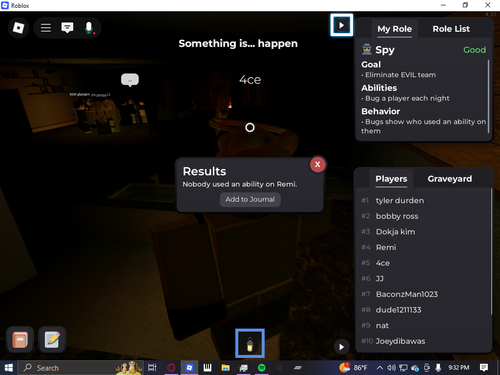This screenshot has width=500, height=375.
Task: Click the OneDrive cloud tray icon
Action: (415, 368)
